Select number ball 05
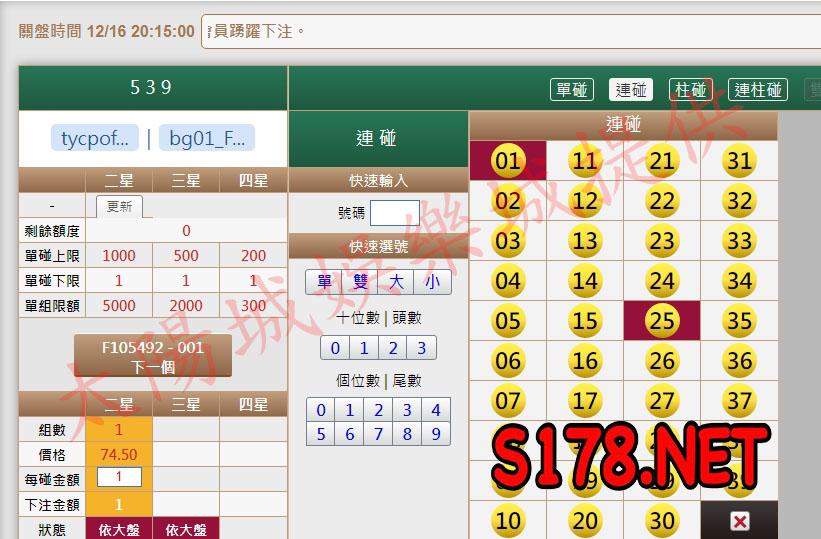 tap(508, 321)
